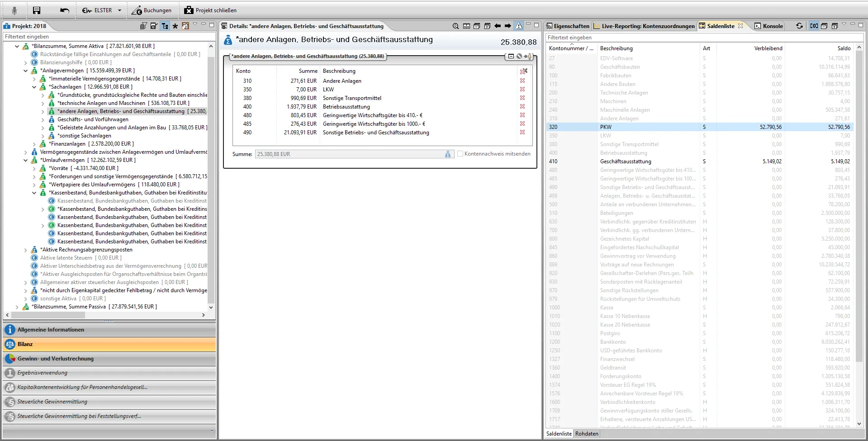
Task: Click the asterisk icon in Projekt panel
Action: (x=175, y=26)
